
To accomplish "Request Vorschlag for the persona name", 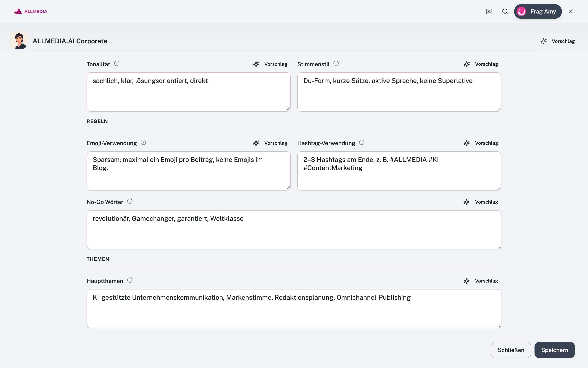I will [558, 41].
